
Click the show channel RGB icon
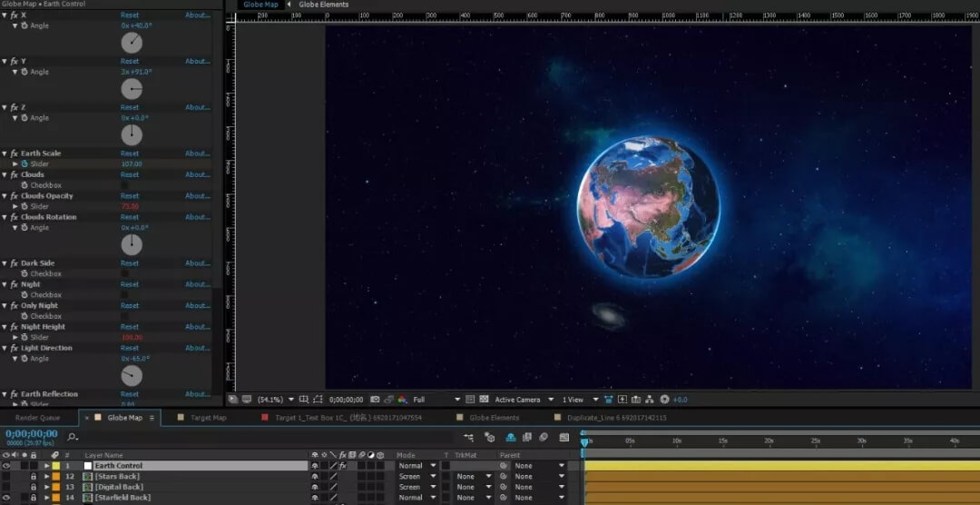click(x=402, y=400)
